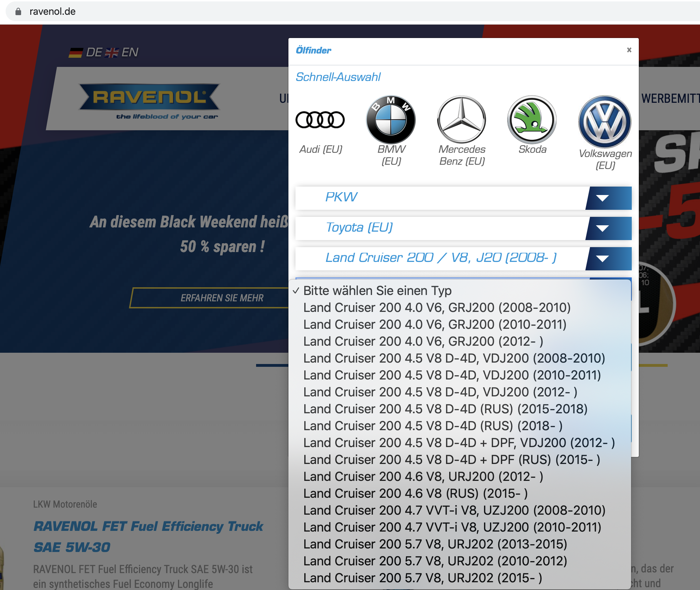The height and width of the screenshot is (590, 700).
Task: Close the Ölfinder dialog
Action: click(629, 50)
